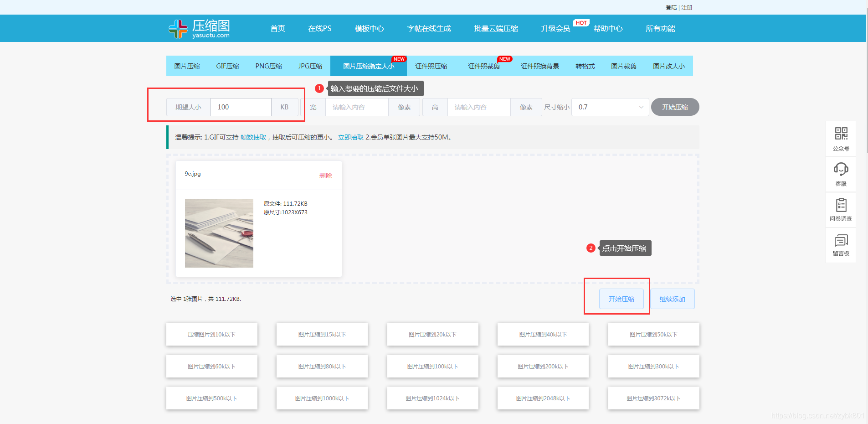Image resolution: width=868 pixels, height=424 pixels.
Task: Open 模板中心 in the navigation bar
Action: 369,28
